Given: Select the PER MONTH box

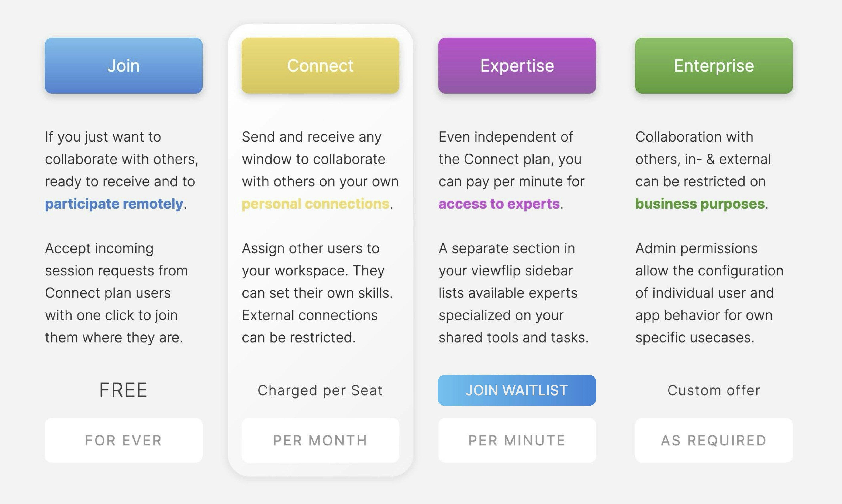Looking at the screenshot, I should coord(320,440).
